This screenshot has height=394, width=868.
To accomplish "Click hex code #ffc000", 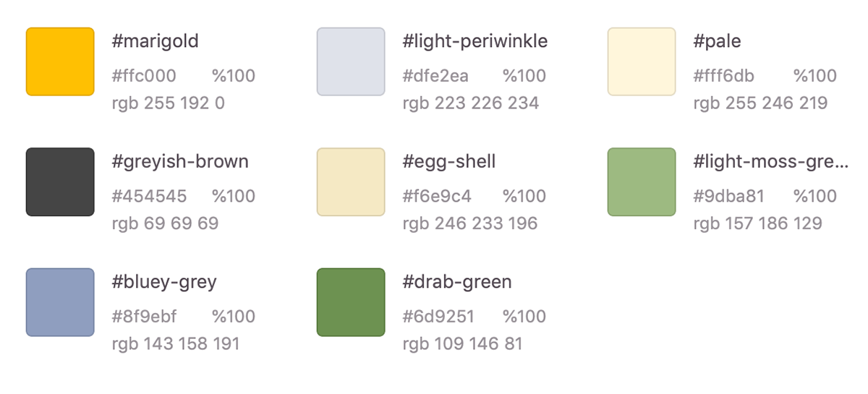I will click(144, 76).
